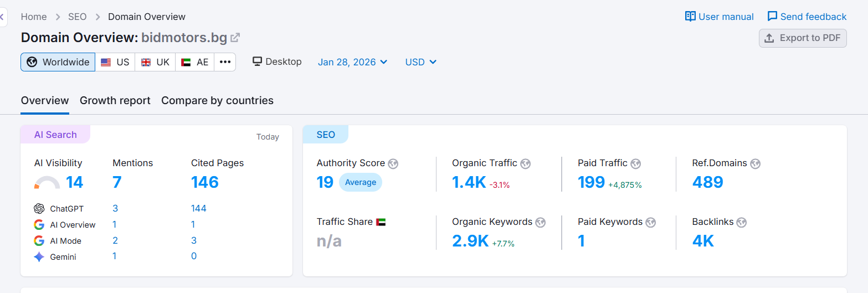Open the ChatGPT cited pages count 144
The image size is (868, 293).
click(x=198, y=208)
